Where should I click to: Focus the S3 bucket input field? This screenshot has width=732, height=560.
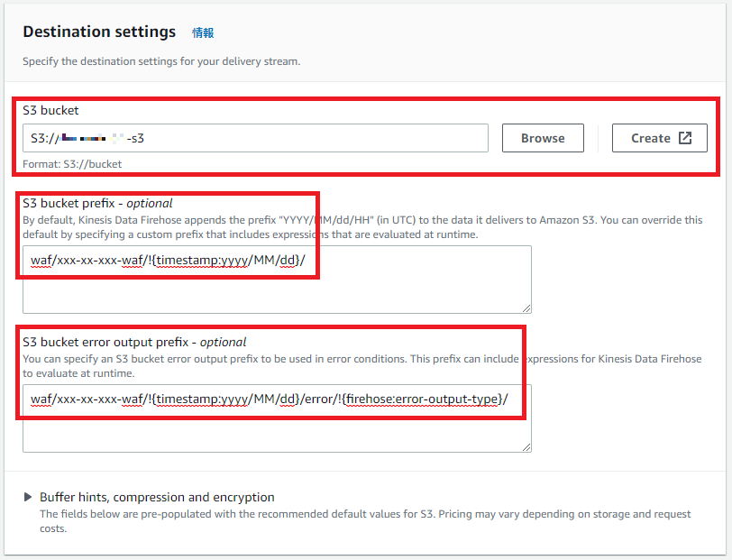click(255, 138)
